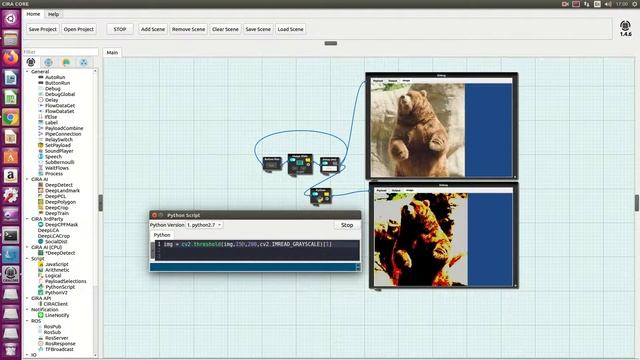640x360 pixels.
Task: Select the AutoRun node item
Action: click(51, 77)
